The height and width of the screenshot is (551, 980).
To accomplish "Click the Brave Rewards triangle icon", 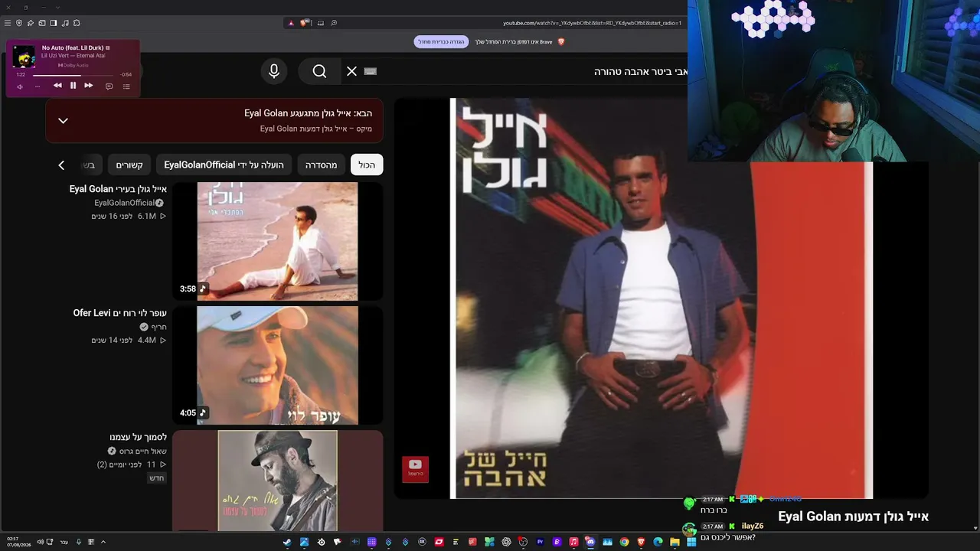I will [x=291, y=23].
